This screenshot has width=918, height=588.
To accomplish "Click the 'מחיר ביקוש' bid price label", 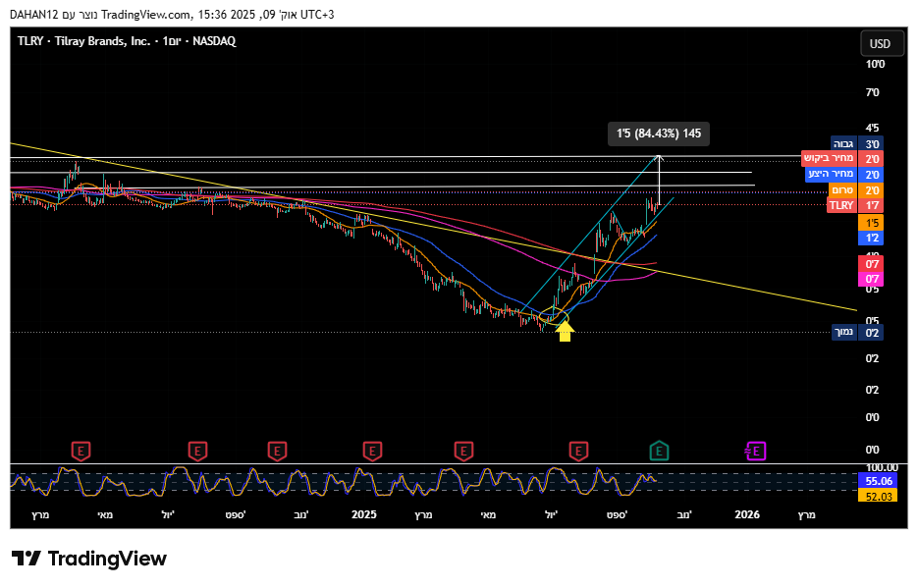I will coord(828,159).
